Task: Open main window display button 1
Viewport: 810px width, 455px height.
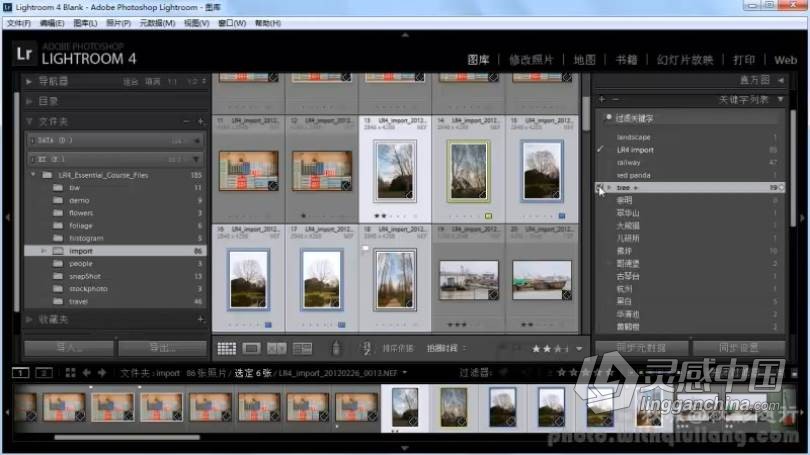Action: point(20,372)
